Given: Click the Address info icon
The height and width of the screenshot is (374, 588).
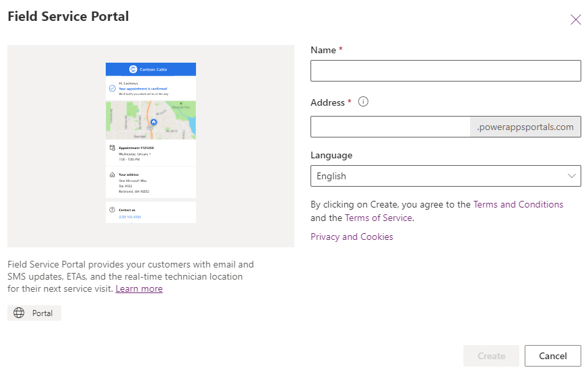Looking at the screenshot, I should [363, 102].
